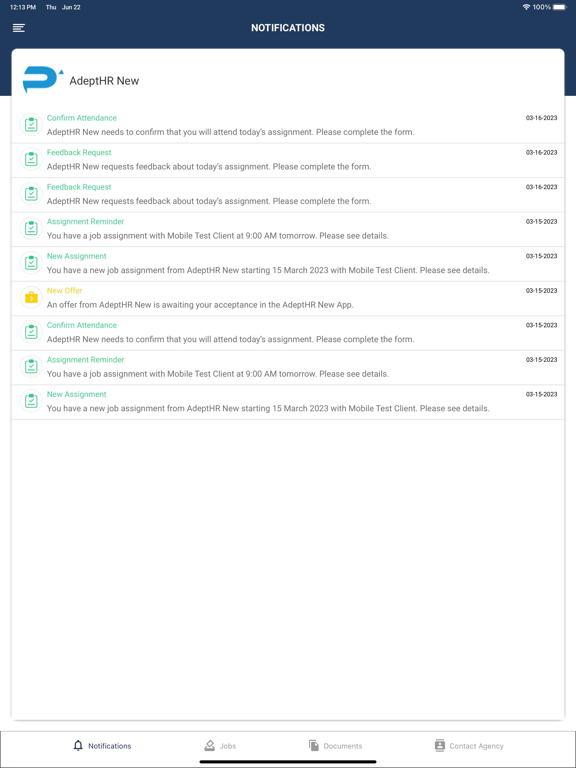Tap icon of the last New Assignment notification

click(31, 401)
